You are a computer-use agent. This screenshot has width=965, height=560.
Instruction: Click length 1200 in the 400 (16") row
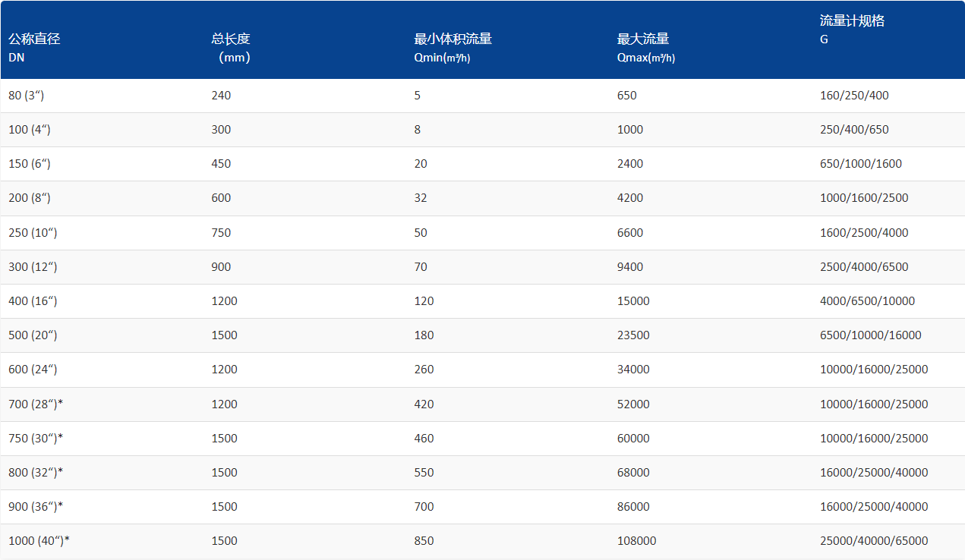tap(224, 301)
